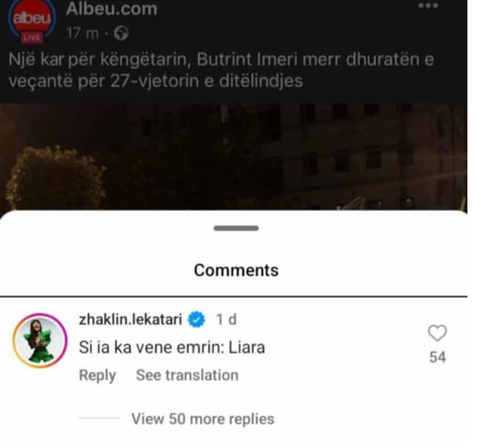Image resolution: width=481 pixels, height=448 pixels.
Task: Open zhaklin.lekatari's profile picture story
Action: [40, 341]
